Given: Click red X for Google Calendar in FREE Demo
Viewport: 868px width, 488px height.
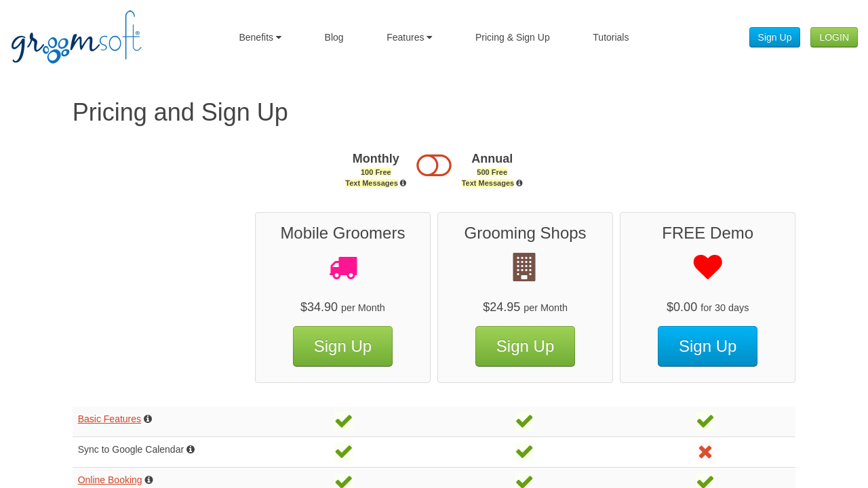Looking at the screenshot, I should pos(705,452).
